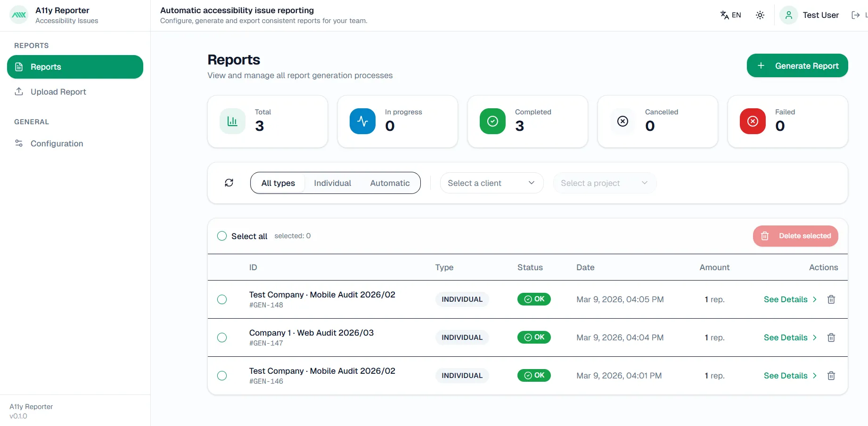The image size is (868, 426).
Task: Delete report #GEN-148 with its trash icon
Action: pyautogui.click(x=831, y=299)
